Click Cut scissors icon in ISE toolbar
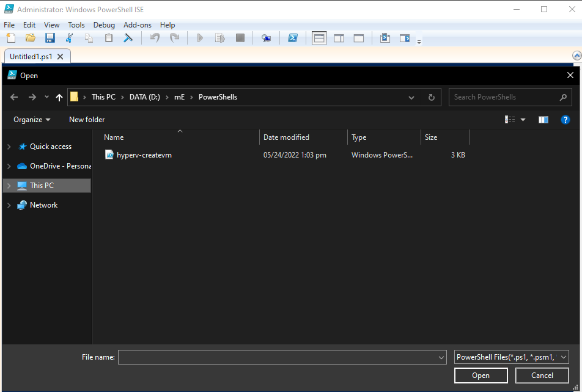Screen dimensions: 582x392 pos(70,38)
